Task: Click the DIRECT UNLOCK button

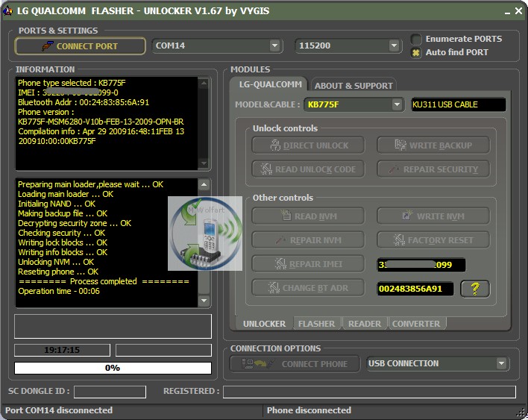Action: (x=308, y=145)
